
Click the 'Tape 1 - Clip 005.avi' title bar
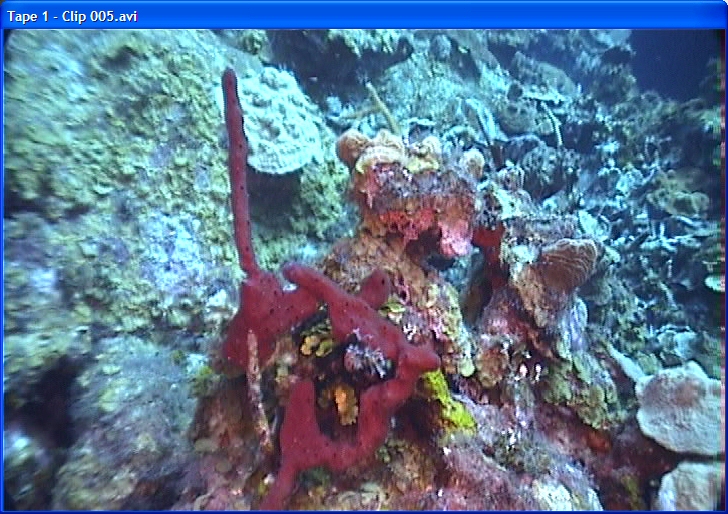(x=364, y=16)
